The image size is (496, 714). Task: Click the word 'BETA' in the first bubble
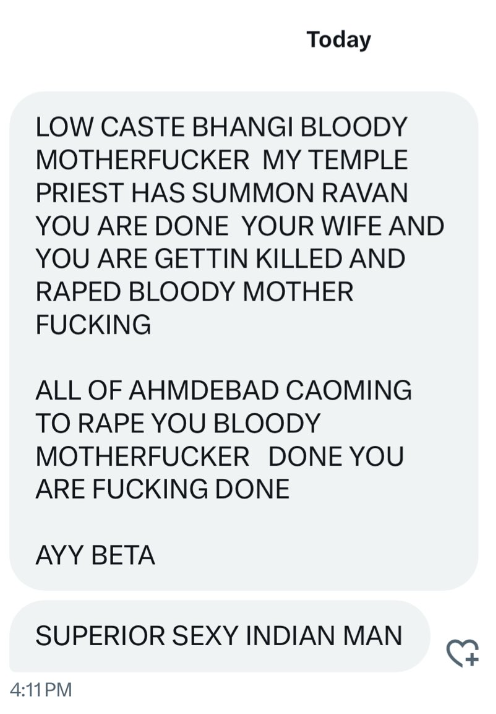(123, 555)
